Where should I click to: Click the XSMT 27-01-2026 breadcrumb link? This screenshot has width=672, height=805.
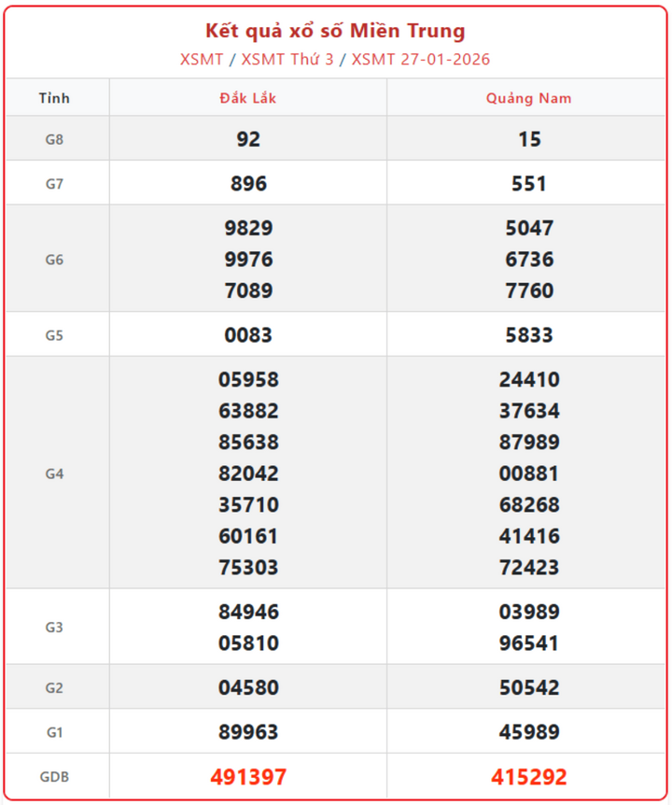click(420, 59)
